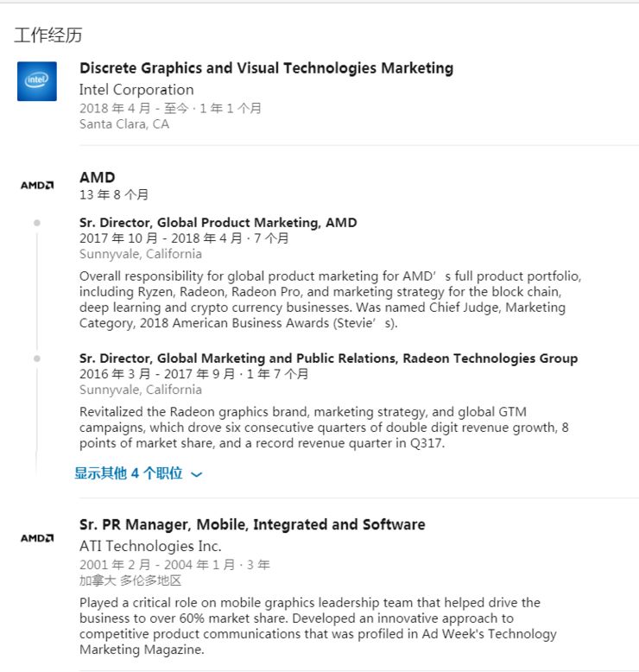Select the AMD company heading
The width and height of the screenshot is (639, 672).
[x=97, y=177]
